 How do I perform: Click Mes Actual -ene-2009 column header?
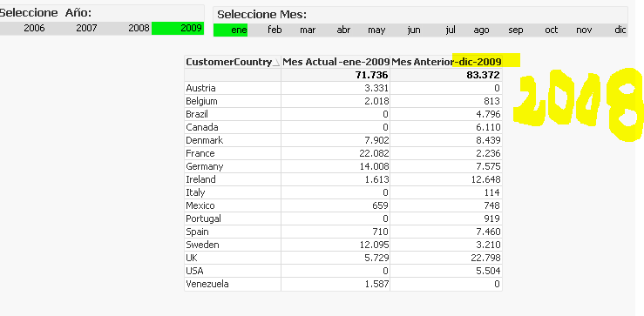point(336,62)
